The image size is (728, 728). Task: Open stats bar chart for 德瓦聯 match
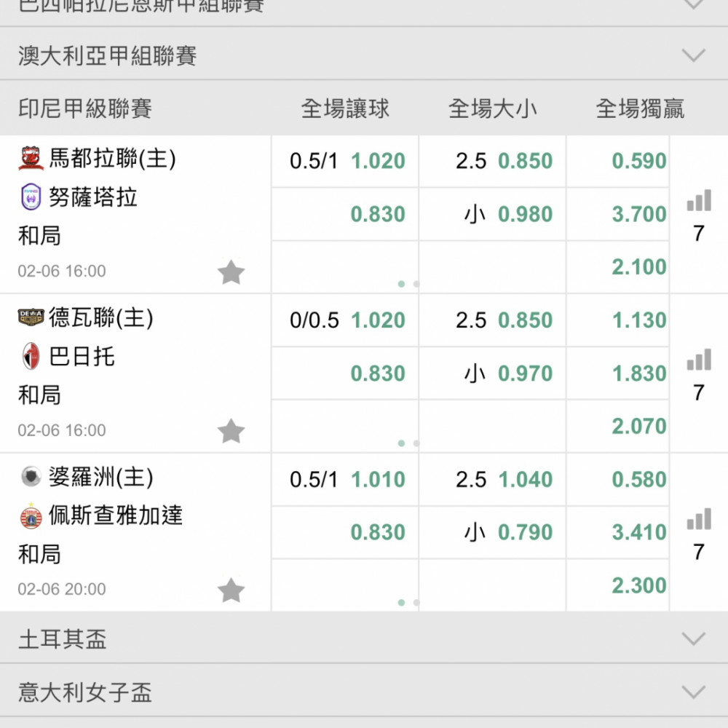(698, 360)
